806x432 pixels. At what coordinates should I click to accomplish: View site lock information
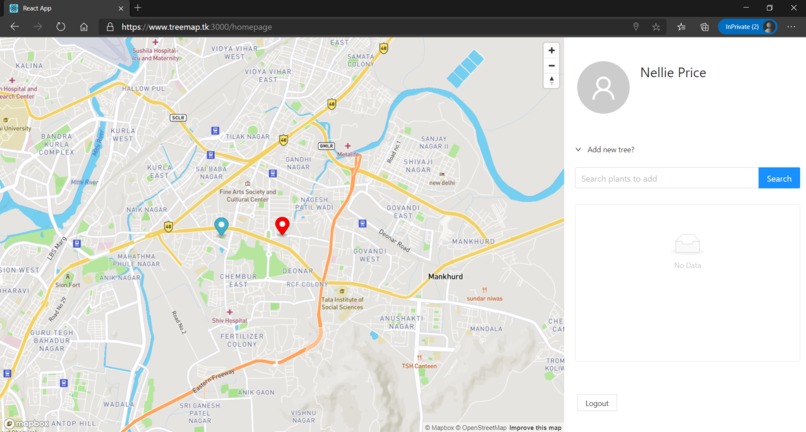[x=110, y=27]
